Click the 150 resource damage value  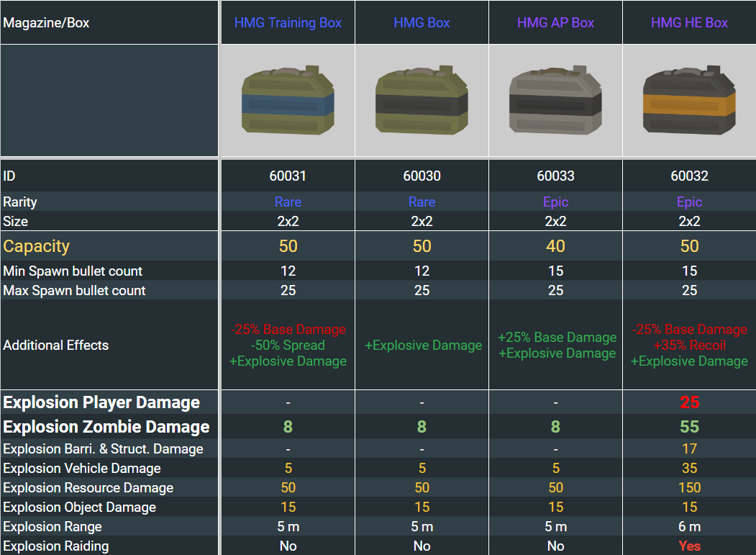tap(689, 487)
